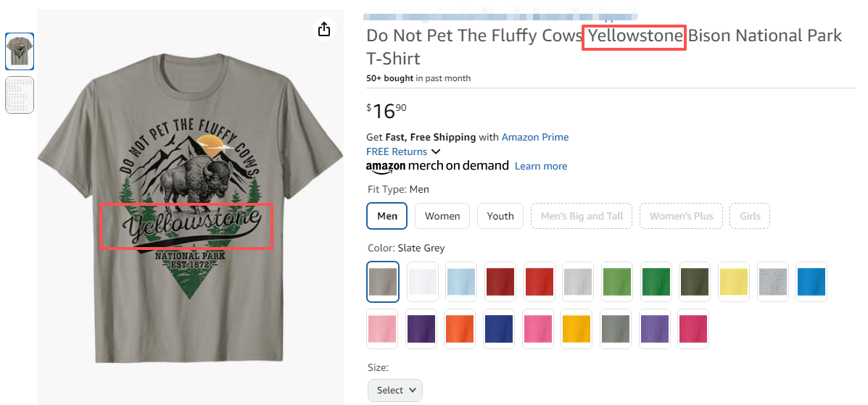Open the Learn more link

coord(541,166)
